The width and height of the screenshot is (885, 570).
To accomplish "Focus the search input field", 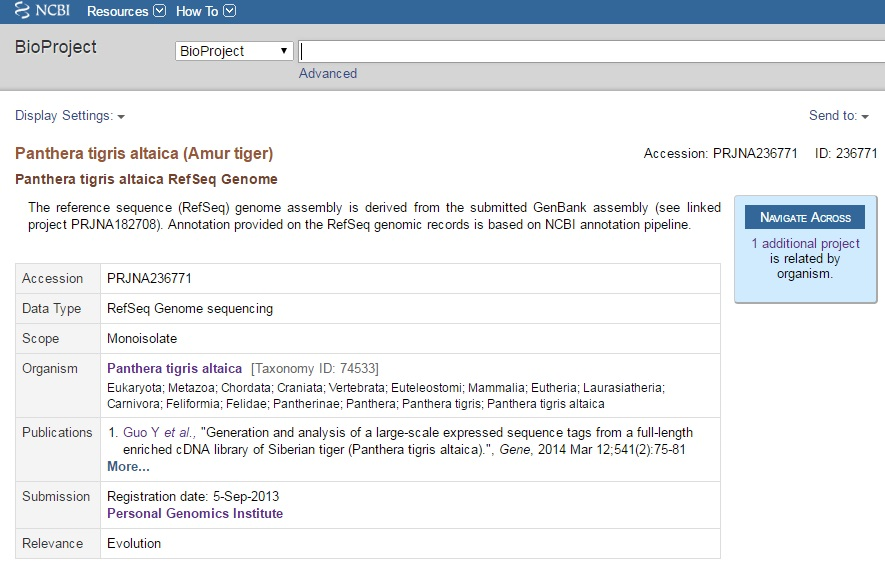I will (592, 51).
